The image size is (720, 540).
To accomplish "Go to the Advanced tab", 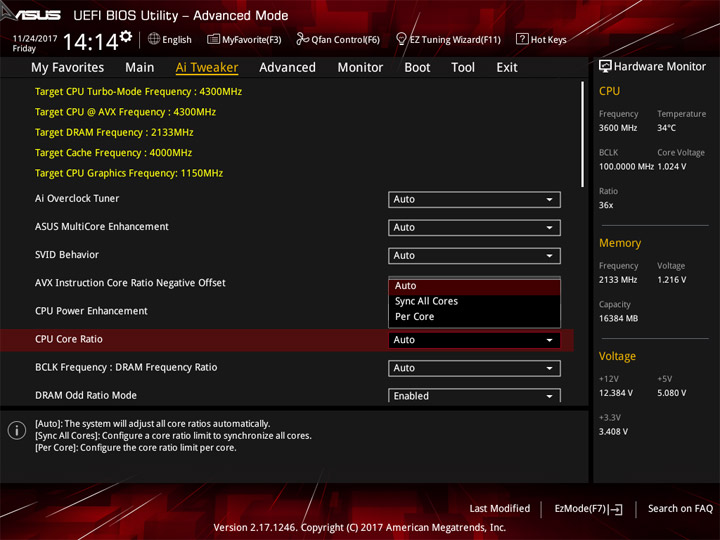I will (287, 68).
